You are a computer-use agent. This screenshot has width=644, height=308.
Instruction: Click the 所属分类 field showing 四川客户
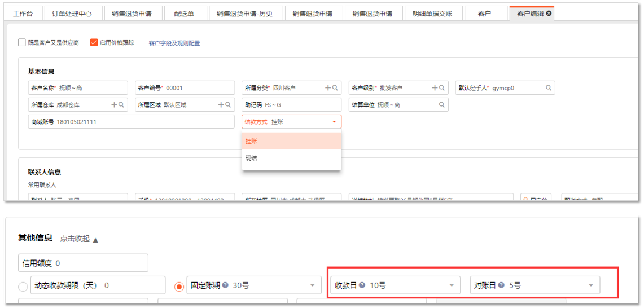point(292,88)
